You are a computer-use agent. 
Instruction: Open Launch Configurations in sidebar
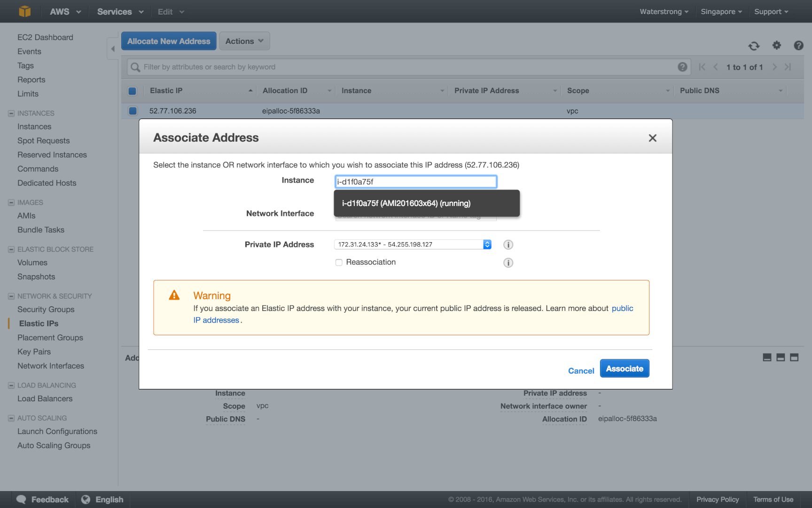(57, 431)
